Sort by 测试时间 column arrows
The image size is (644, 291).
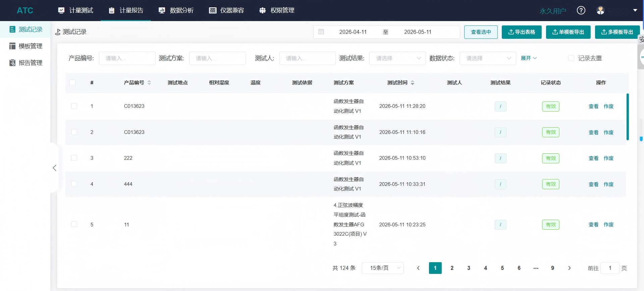(x=413, y=82)
